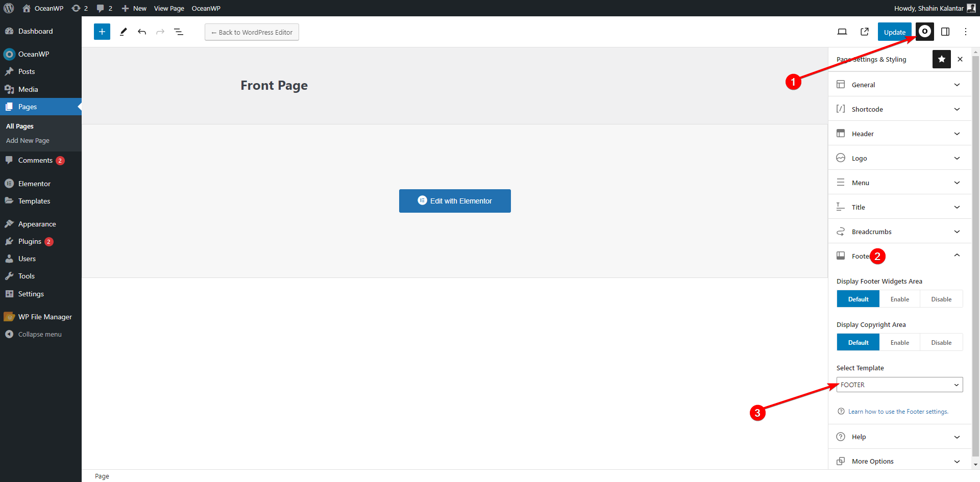Toggle the editor Settings sidebar panel icon

coord(945,32)
